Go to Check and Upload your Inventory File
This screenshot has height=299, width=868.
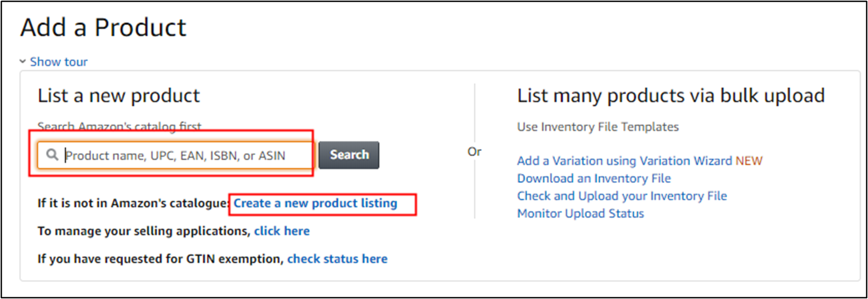622,196
